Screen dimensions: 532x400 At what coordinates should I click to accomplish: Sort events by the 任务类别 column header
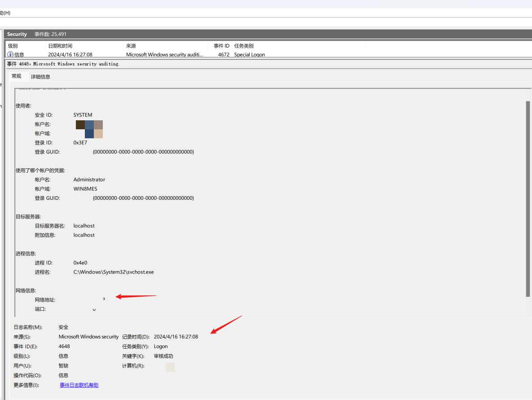point(244,46)
